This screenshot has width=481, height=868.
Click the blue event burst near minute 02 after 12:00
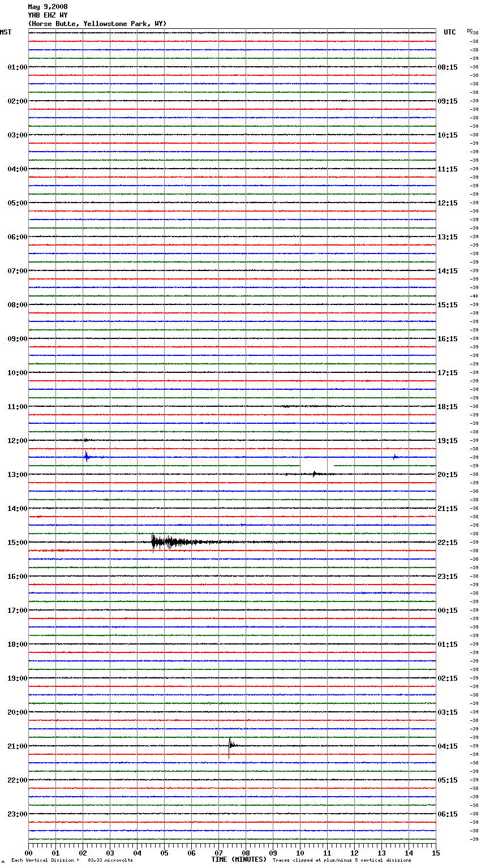(87, 457)
